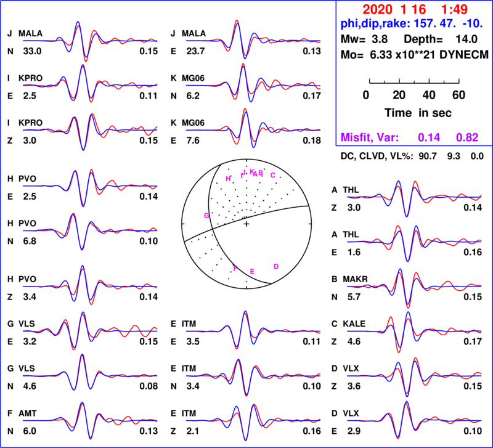This screenshot has width=493, height=448.
Task: Click the MG06 E amplitude value 7.6
Action: point(193,141)
